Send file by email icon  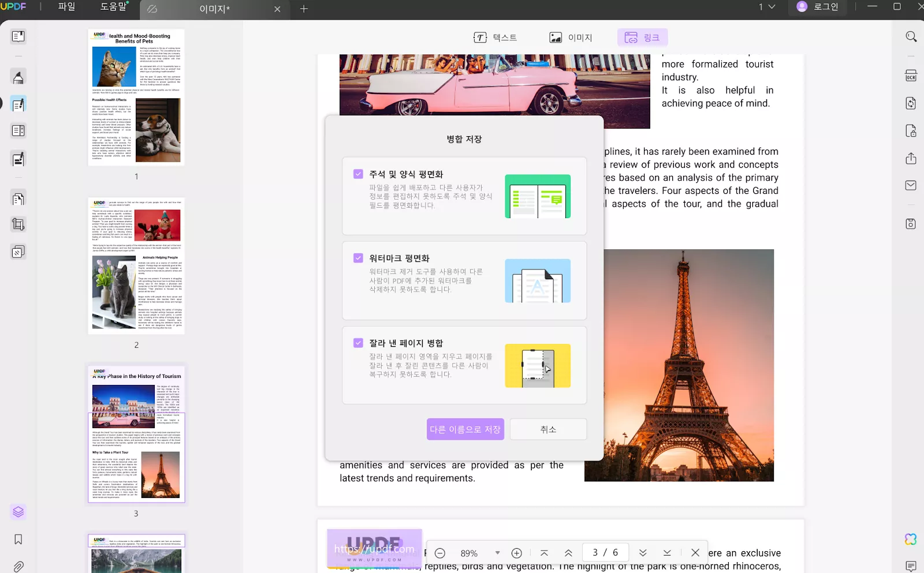coord(911,185)
